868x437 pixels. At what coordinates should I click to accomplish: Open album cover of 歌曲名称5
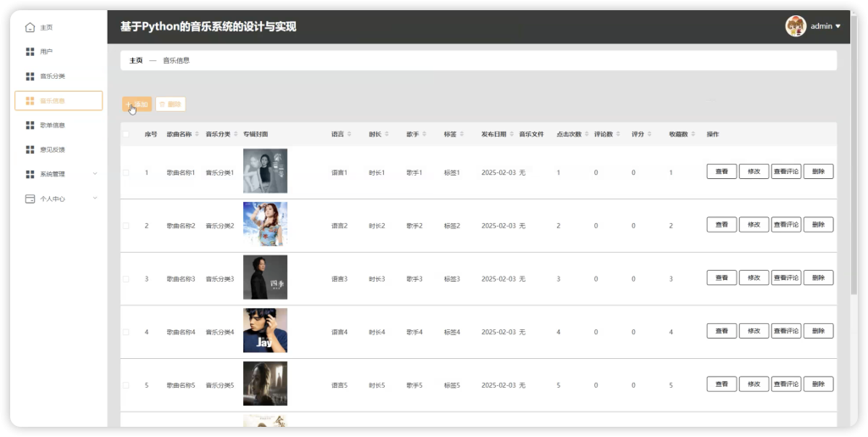tap(265, 384)
